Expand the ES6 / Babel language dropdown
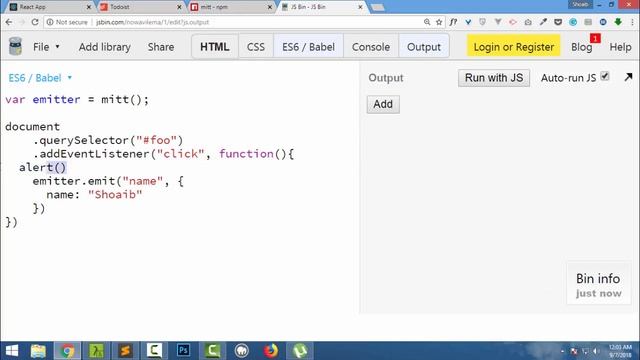The image size is (640, 360). click(40, 78)
